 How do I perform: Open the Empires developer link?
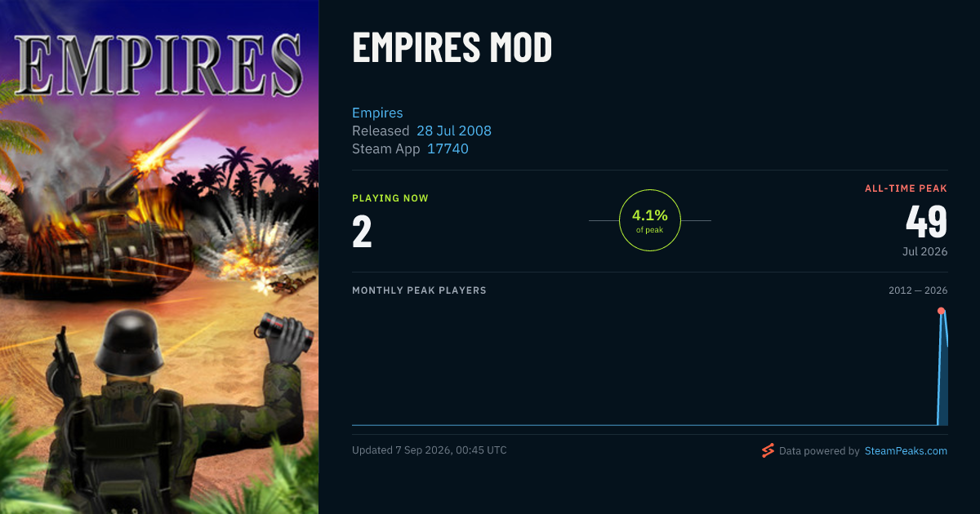coord(377,113)
